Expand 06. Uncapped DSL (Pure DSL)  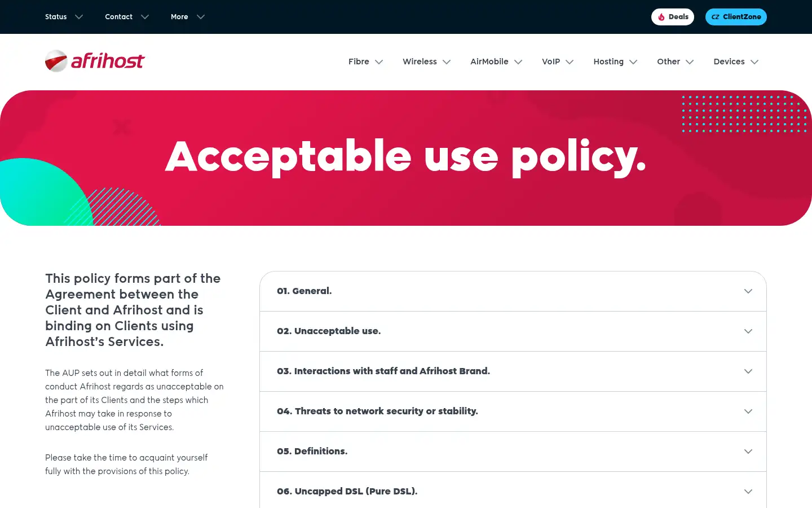pyautogui.click(x=513, y=490)
